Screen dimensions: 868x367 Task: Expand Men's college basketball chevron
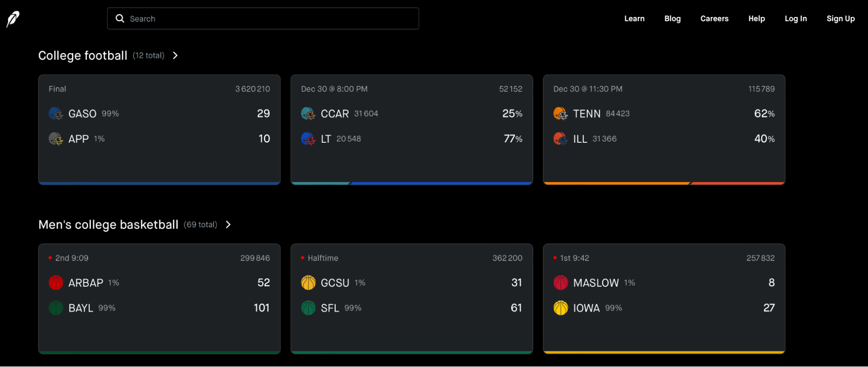tap(228, 225)
